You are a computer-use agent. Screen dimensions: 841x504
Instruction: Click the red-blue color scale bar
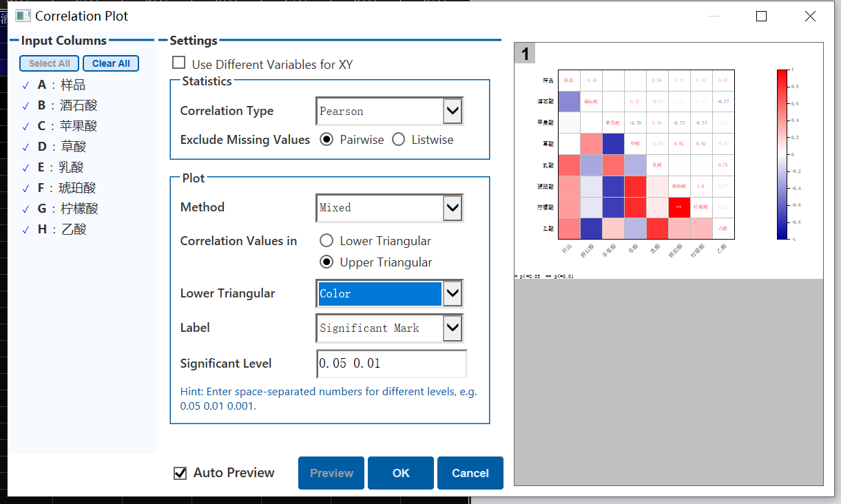[x=782, y=154]
